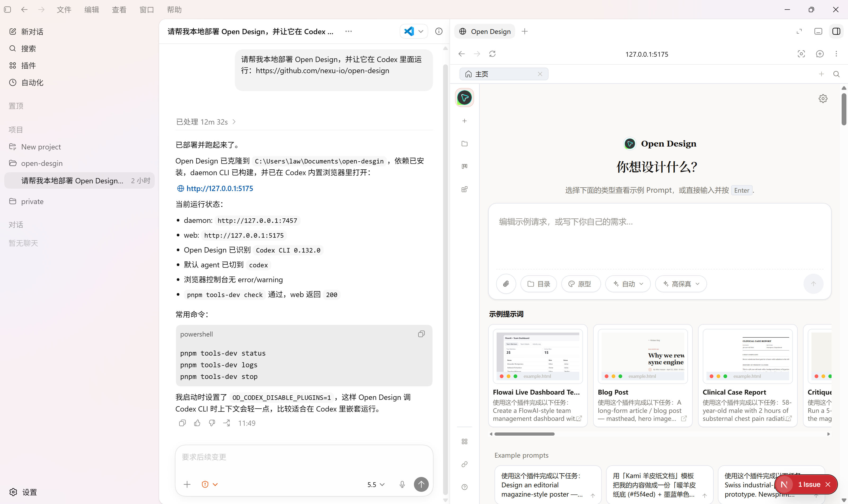Open the 高保真 dropdown
Image resolution: width=848 pixels, height=504 pixels.
click(x=681, y=284)
